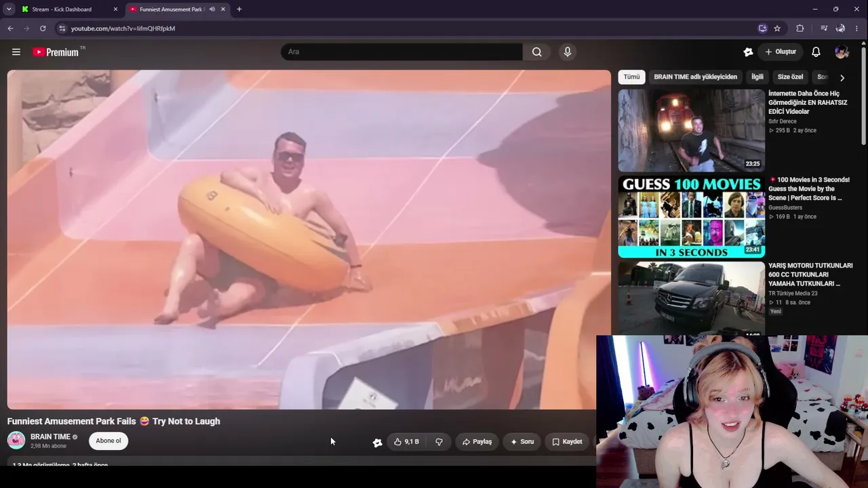Click the Kaydet save button

click(567, 442)
